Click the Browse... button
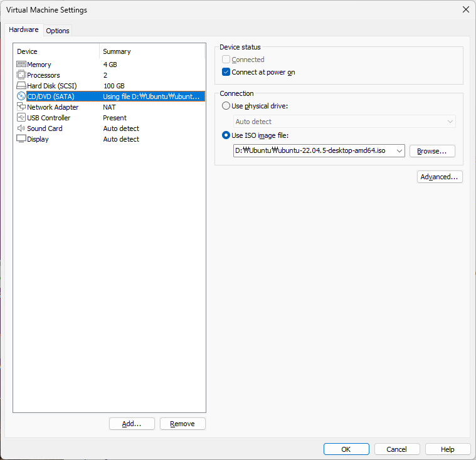The height and width of the screenshot is (460, 476). tap(432, 151)
